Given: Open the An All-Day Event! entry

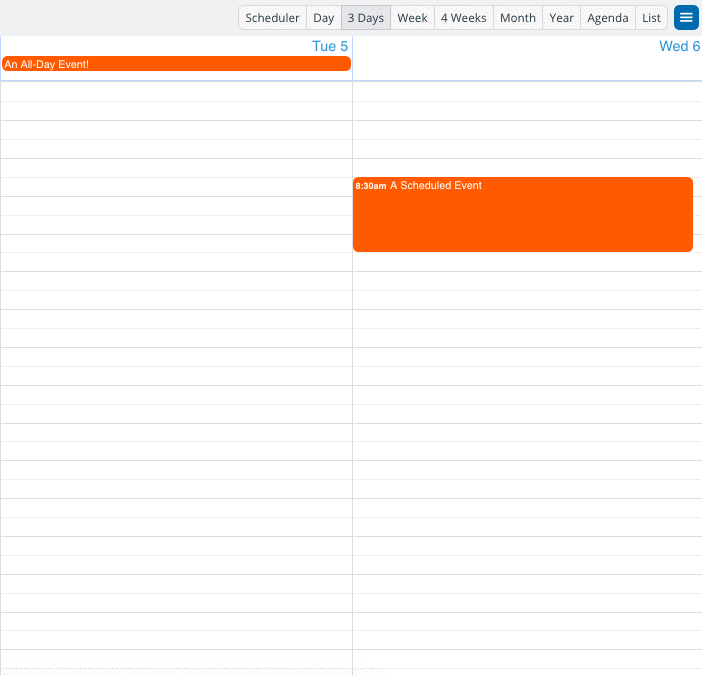Looking at the screenshot, I should point(176,64).
